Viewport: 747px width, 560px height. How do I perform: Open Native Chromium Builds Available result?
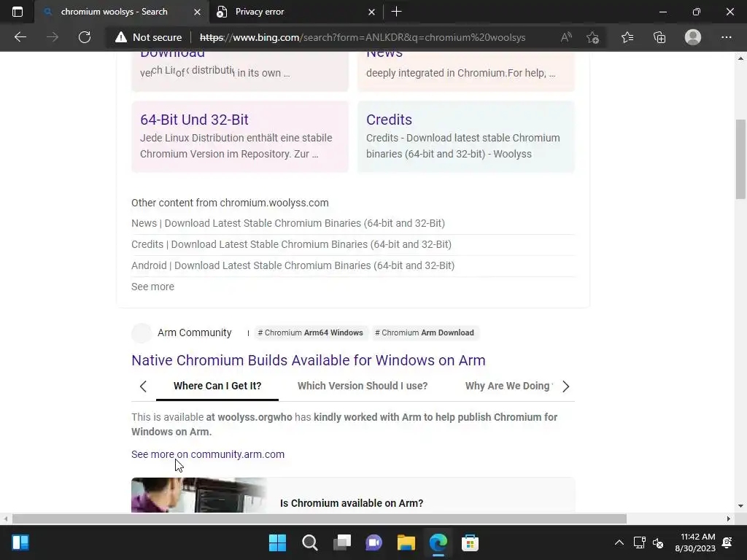[309, 360]
